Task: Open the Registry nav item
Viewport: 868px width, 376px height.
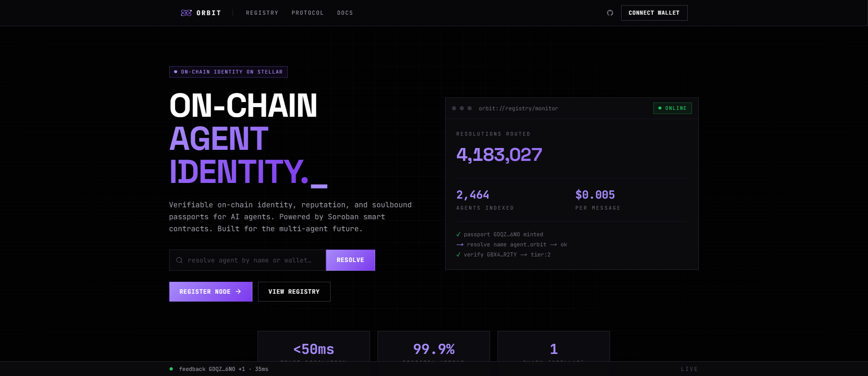Action: click(x=262, y=13)
